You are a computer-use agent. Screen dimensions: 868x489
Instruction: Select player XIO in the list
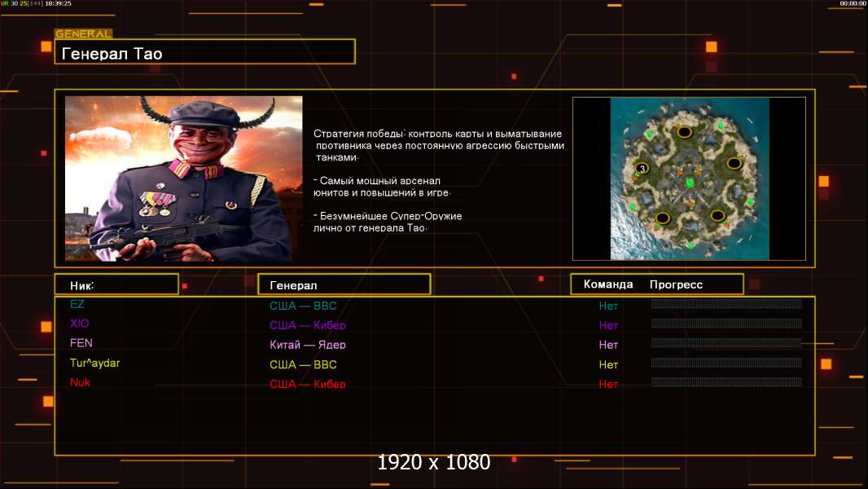coord(79,324)
